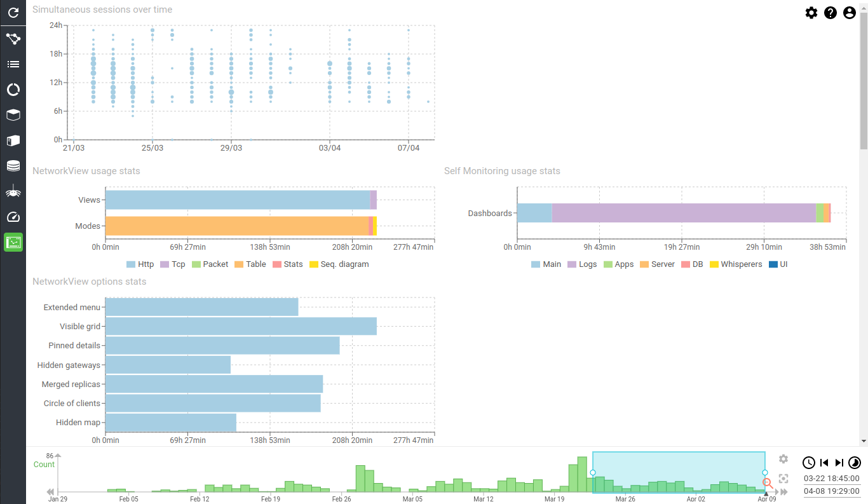Click timeline double right arrows
This screenshot has height=504, width=868.
click(x=784, y=492)
